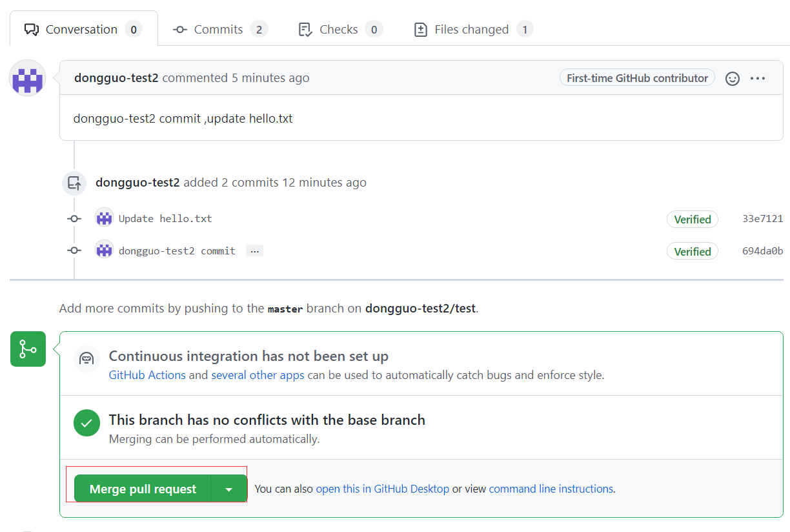Click 'Merging can be performed automatically' text
The height and width of the screenshot is (532, 790).
tap(214, 439)
